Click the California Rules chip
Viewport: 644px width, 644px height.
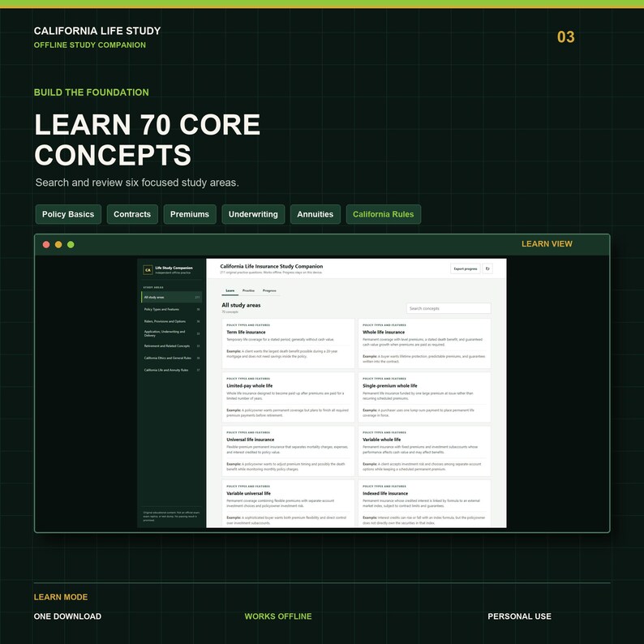pos(383,214)
